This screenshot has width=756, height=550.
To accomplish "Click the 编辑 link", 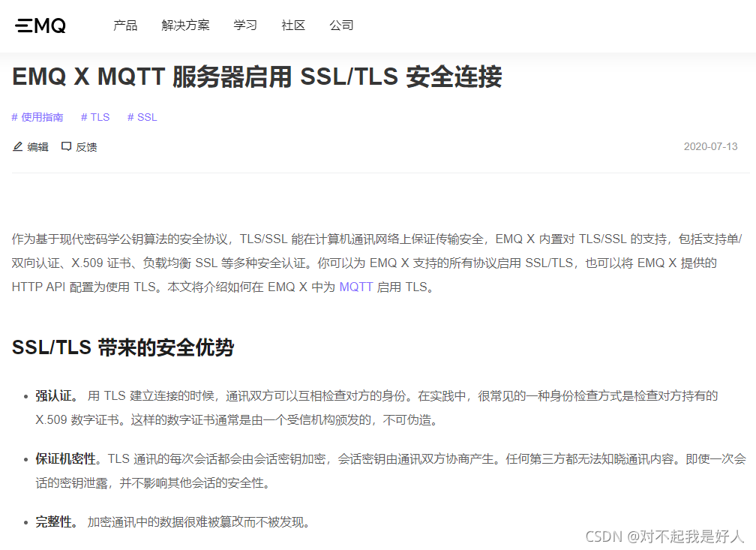I will click(38, 147).
